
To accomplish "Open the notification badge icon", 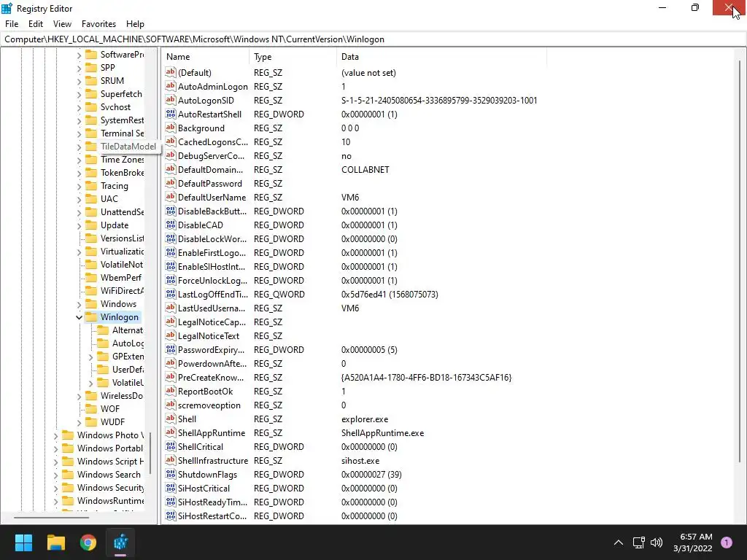I will pyautogui.click(x=727, y=542).
